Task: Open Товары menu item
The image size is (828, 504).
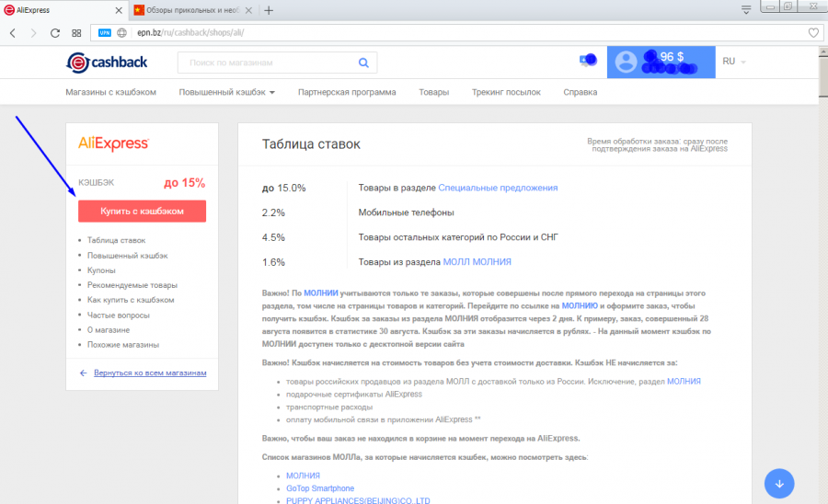Action: [434, 92]
